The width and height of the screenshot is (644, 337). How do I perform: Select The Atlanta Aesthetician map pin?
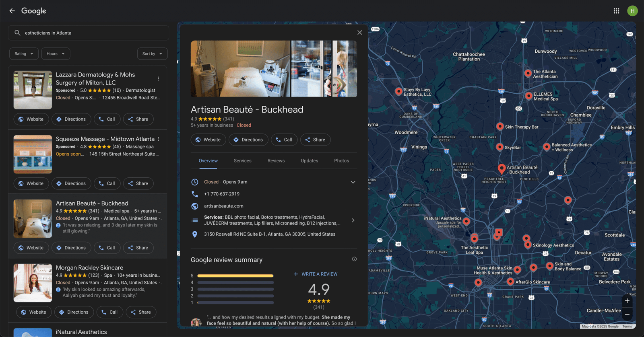click(528, 73)
